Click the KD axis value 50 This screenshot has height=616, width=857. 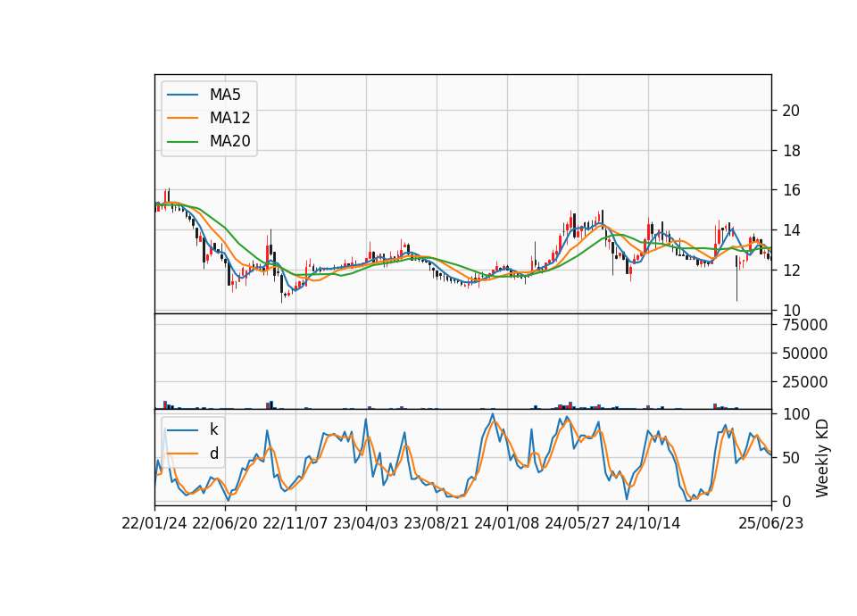point(791,458)
